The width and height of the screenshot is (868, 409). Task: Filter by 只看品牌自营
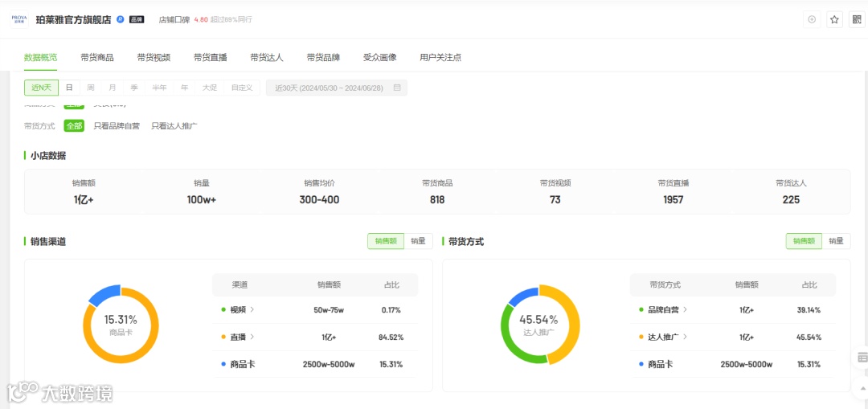pos(117,125)
